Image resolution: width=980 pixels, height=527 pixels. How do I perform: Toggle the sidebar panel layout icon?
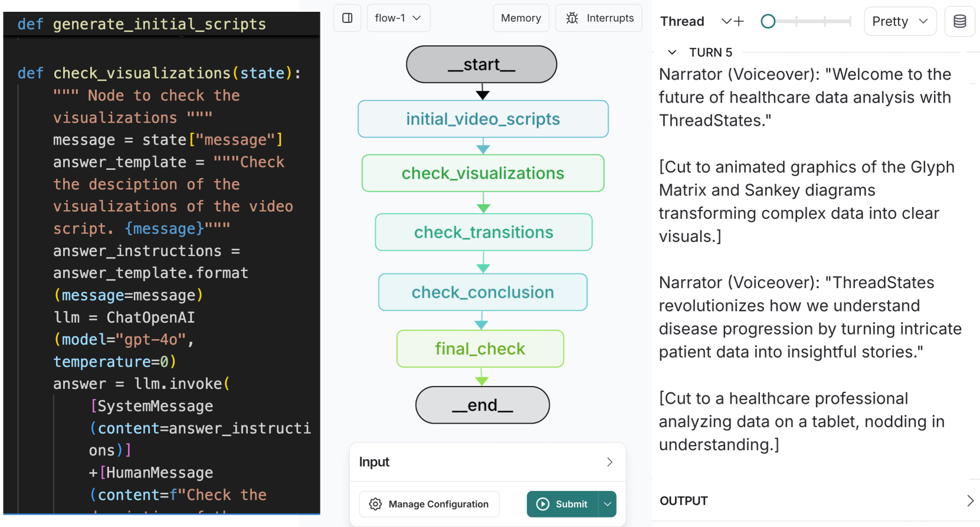(x=347, y=18)
